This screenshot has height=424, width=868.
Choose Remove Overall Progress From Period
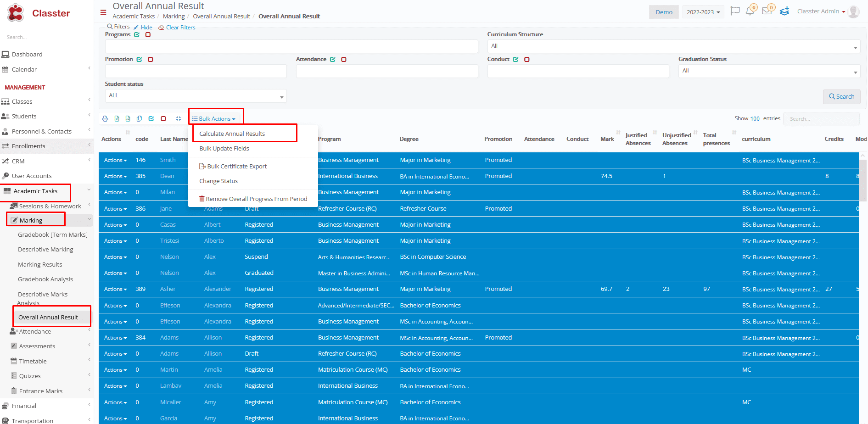(x=253, y=199)
